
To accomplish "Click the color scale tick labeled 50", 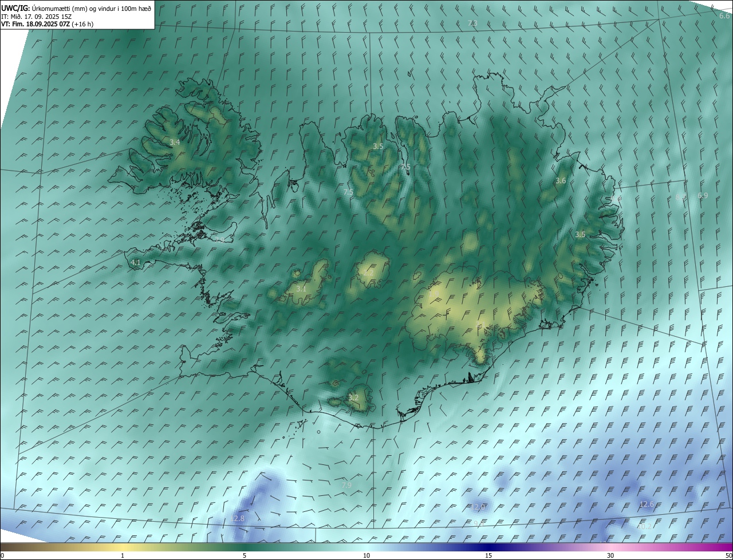I will [728, 556].
